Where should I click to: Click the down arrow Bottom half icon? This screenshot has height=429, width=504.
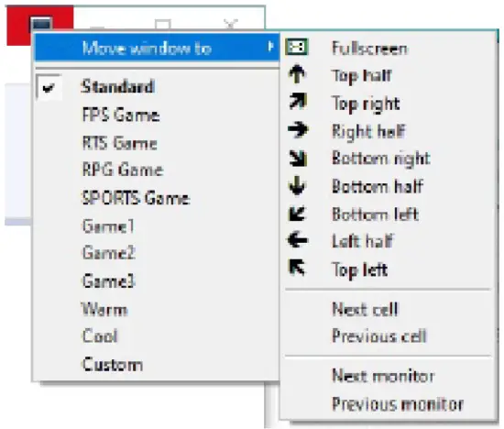coord(297,185)
